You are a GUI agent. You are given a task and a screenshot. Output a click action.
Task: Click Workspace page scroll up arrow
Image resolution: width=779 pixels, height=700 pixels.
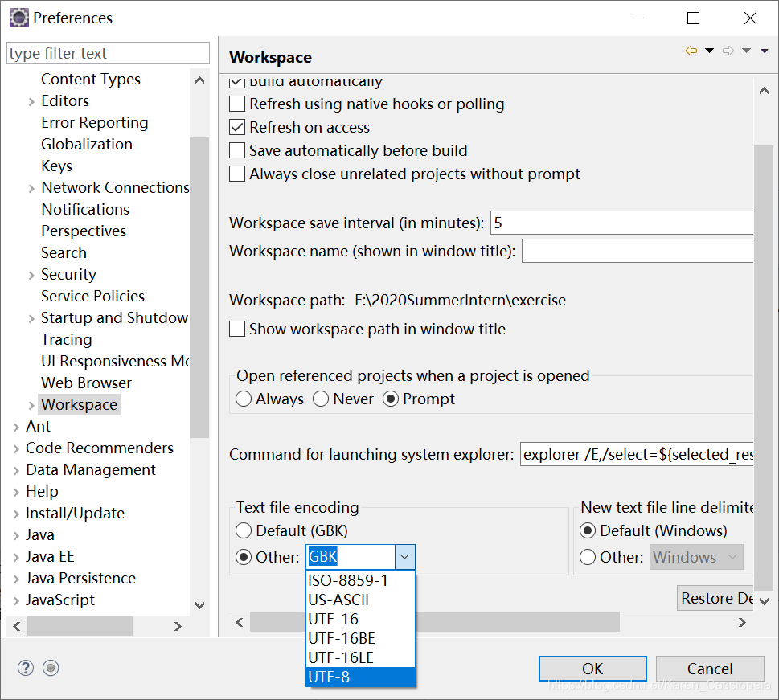click(x=764, y=91)
